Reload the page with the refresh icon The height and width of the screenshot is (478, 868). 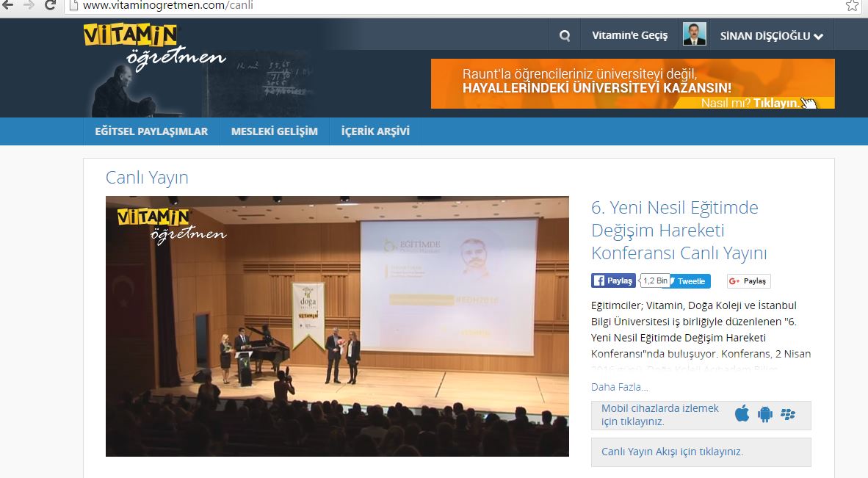[x=50, y=5]
